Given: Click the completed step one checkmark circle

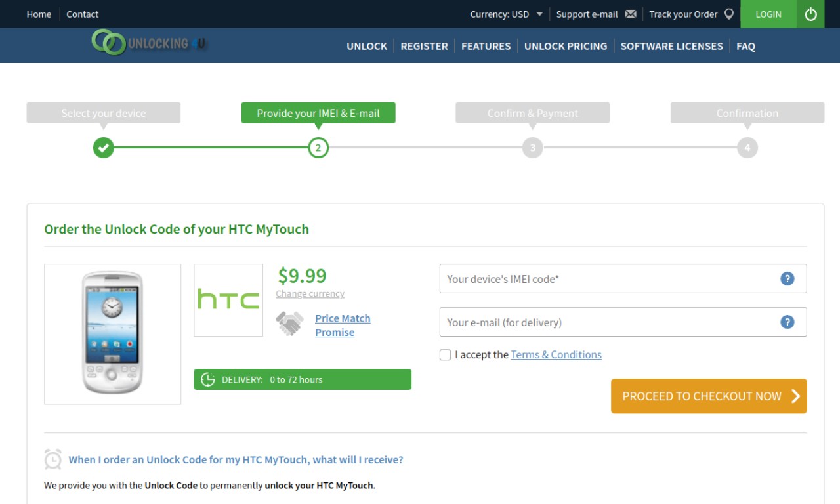Looking at the screenshot, I should tap(103, 148).
